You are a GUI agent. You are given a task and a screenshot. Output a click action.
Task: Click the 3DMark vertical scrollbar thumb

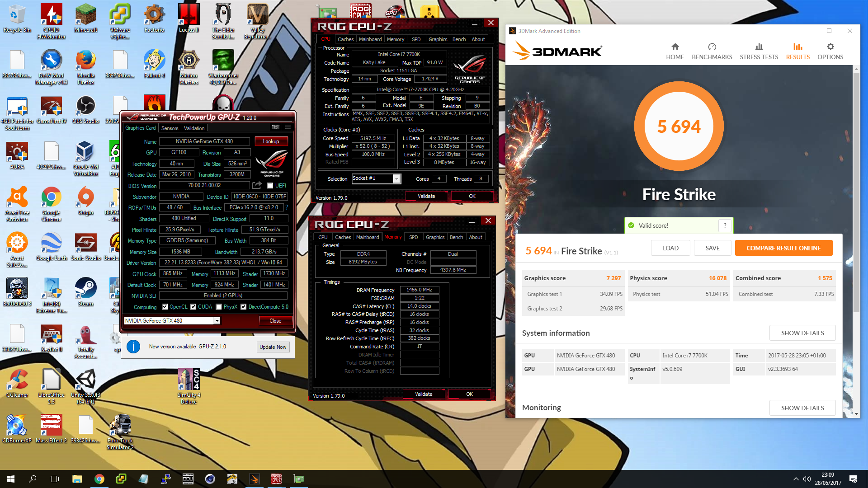[x=856, y=192]
